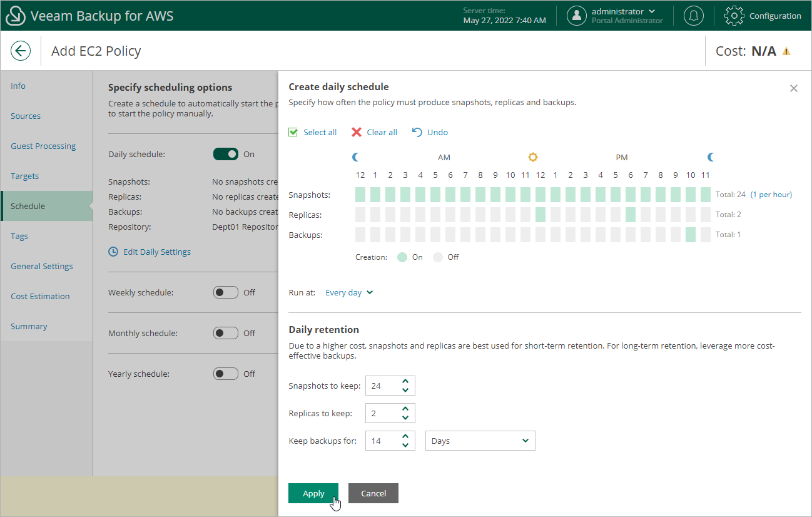Open the Guest Processing section
The height and width of the screenshot is (517, 812).
tap(43, 146)
